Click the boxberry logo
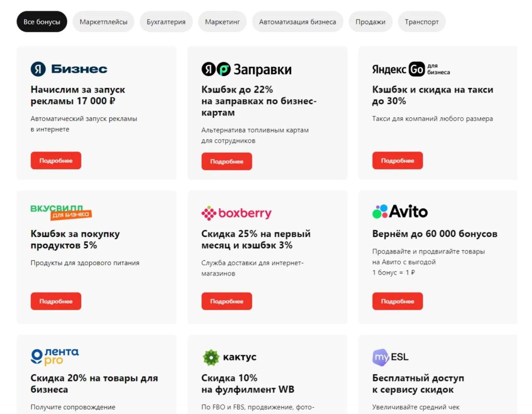 (x=236, y=213)
